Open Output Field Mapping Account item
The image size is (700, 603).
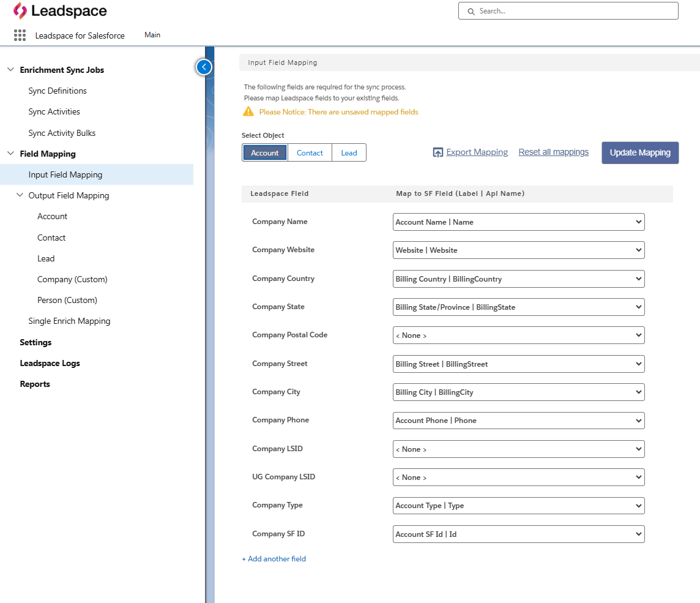coord(52,216)
